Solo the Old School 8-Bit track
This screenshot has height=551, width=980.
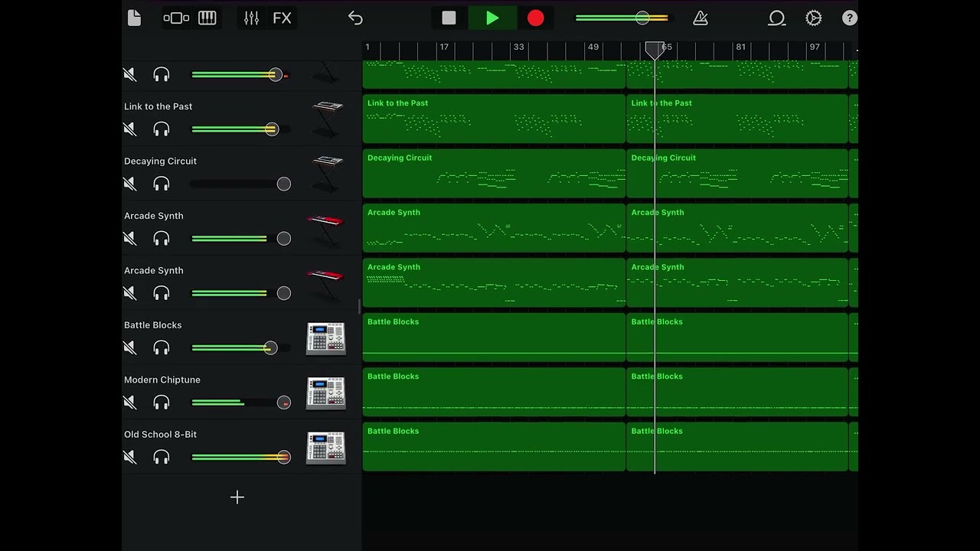click(162, 457)
